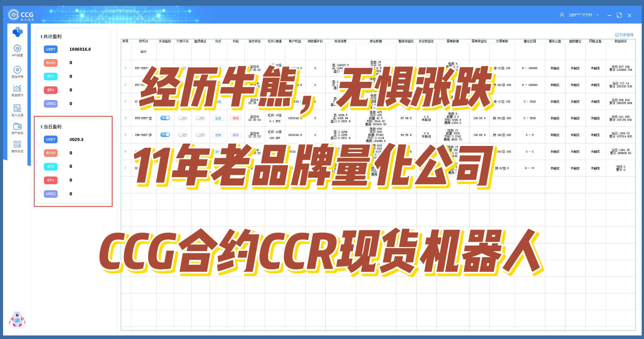Click 列表整理 link above the table

(624, 35)
